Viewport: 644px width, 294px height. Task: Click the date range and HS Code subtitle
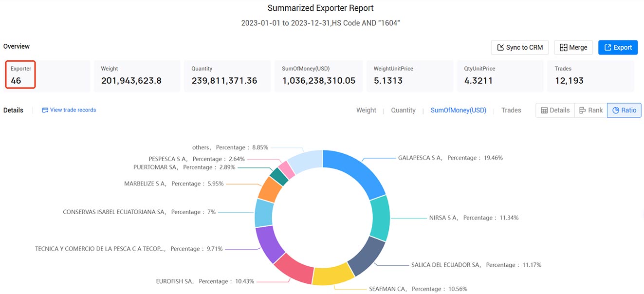pos(321,23)
